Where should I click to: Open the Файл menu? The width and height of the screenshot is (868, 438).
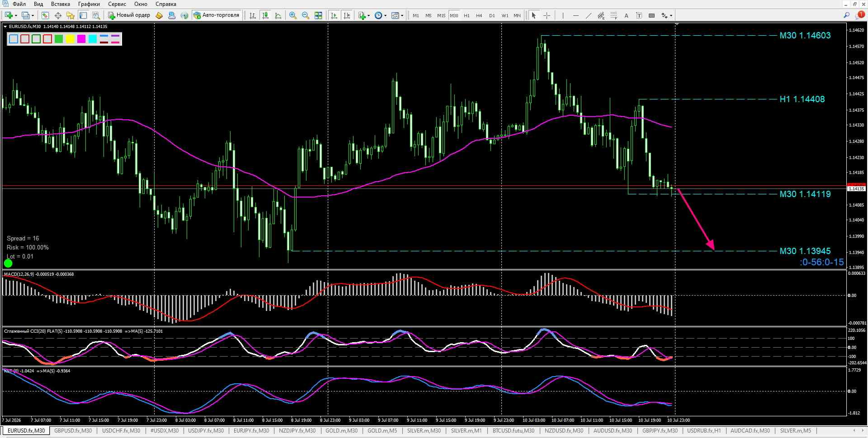pyautogui.click(x=19, y=4)
